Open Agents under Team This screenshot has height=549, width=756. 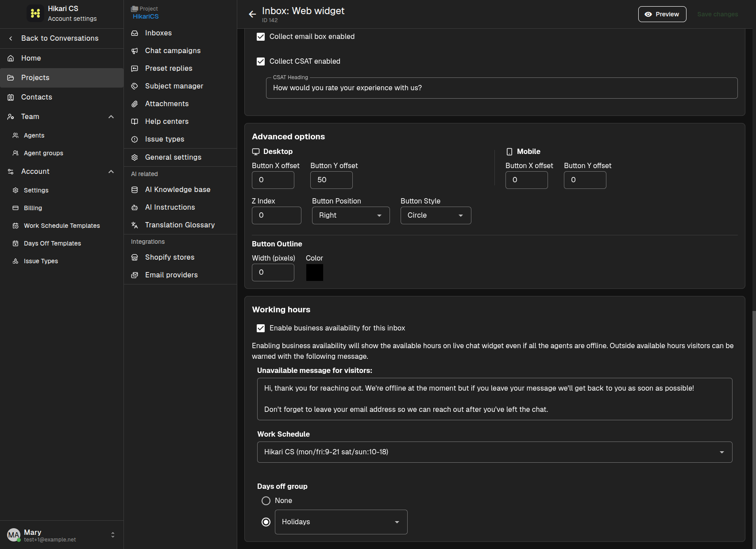[x=62, y=135]
